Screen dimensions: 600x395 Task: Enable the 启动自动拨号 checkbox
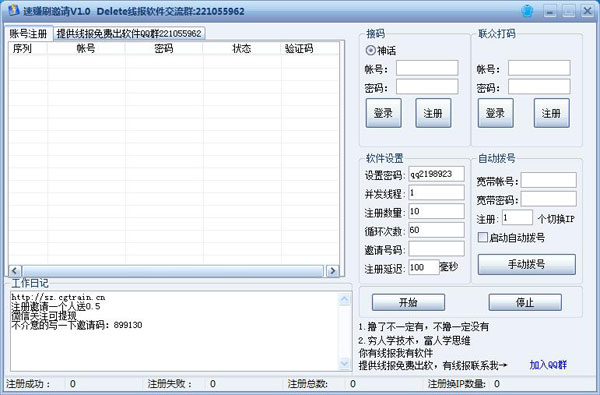tap(483, 237)
